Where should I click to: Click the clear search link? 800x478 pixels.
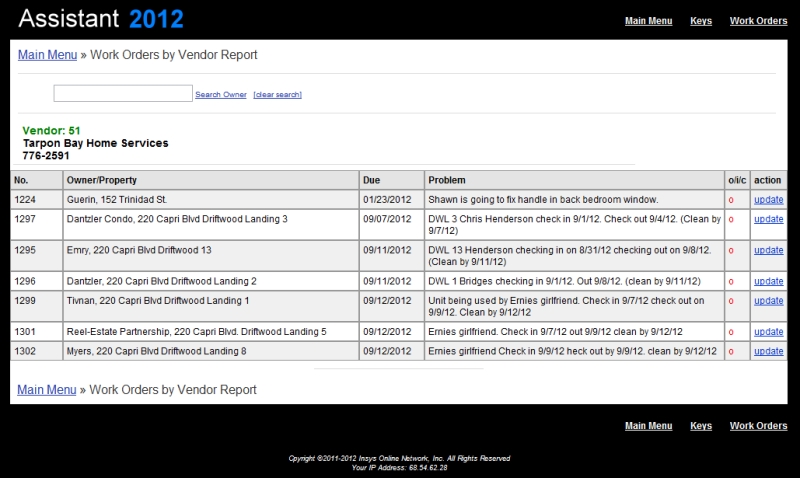coord(277,95)
